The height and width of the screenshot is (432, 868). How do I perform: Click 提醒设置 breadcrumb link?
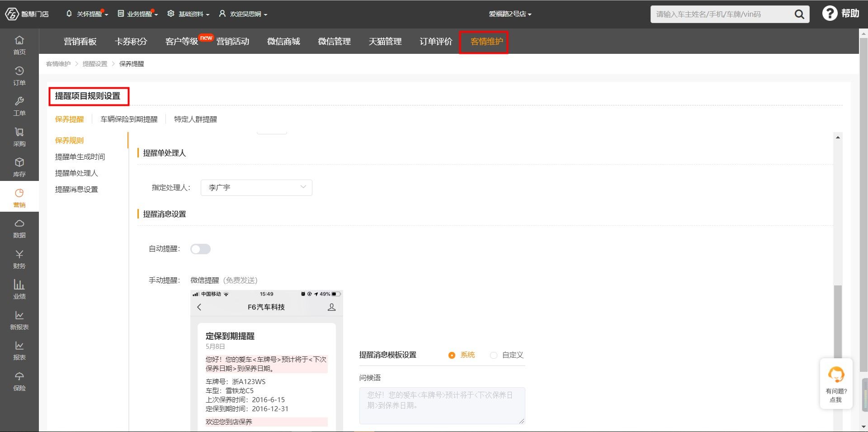tap(95, 64)
